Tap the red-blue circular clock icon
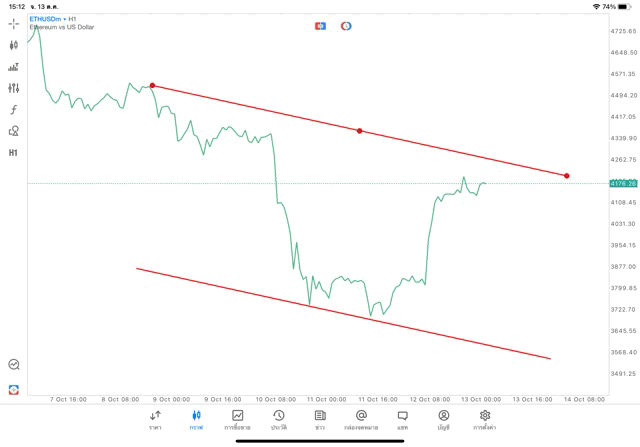Image resolution: width=640 pixels, height=447 pixels. (346, 25)
